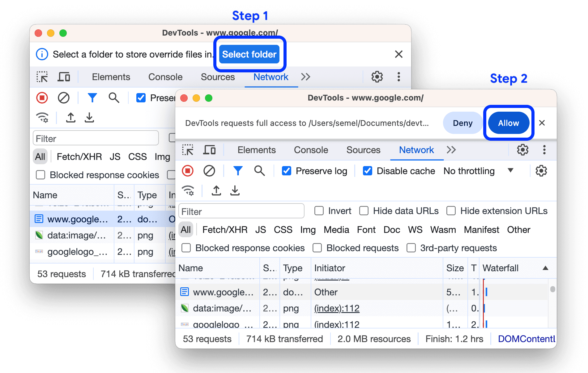The height and width of the screenshot is (373, 588).
Task: Uncheck Preserve log
Action: coord(286,171)
